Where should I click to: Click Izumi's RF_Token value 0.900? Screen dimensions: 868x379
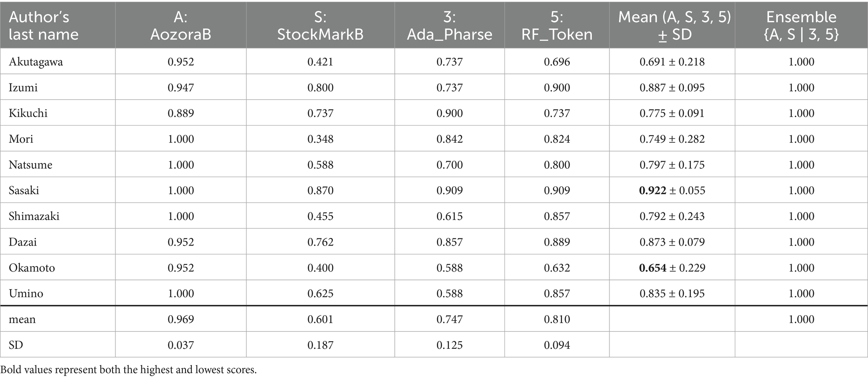click(557, 87)
